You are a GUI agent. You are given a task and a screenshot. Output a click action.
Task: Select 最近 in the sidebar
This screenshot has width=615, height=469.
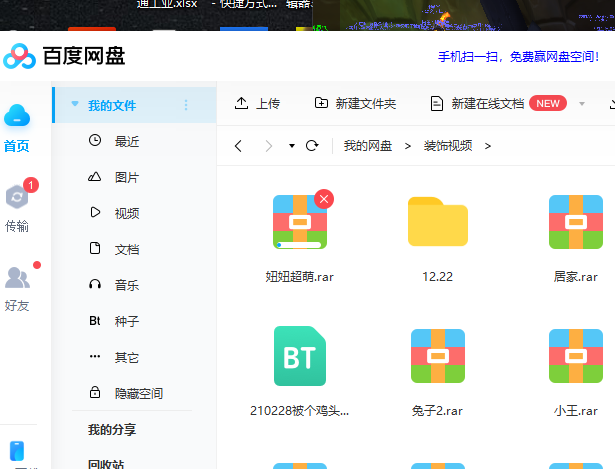pos(126,141)
